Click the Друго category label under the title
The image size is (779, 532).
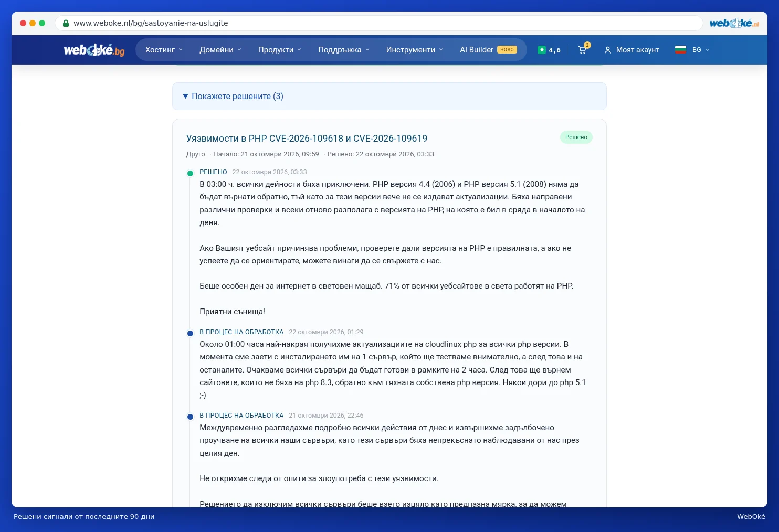coord(195,154)
